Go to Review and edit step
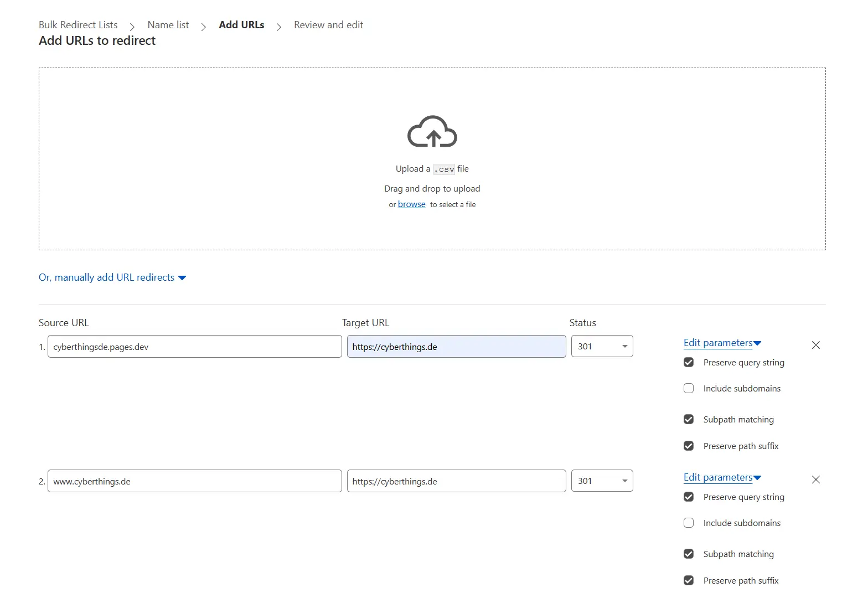Image resolution: width=868 pixels, height=598 pixels. pyautogui.click(x=328, y=25)
